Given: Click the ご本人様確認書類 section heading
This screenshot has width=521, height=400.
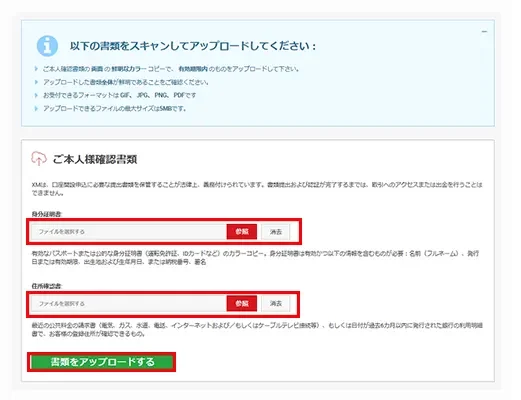Looking at the screenshot, I should [95, 159].
